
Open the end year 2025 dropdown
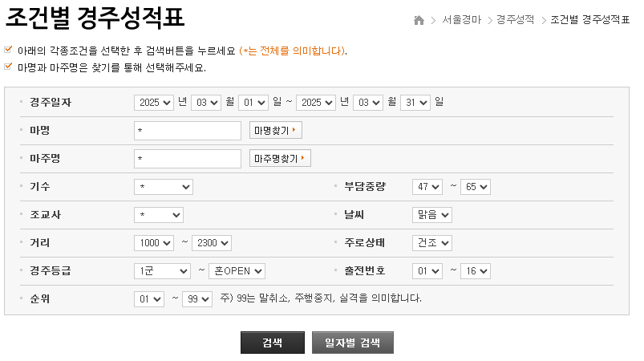316,103
